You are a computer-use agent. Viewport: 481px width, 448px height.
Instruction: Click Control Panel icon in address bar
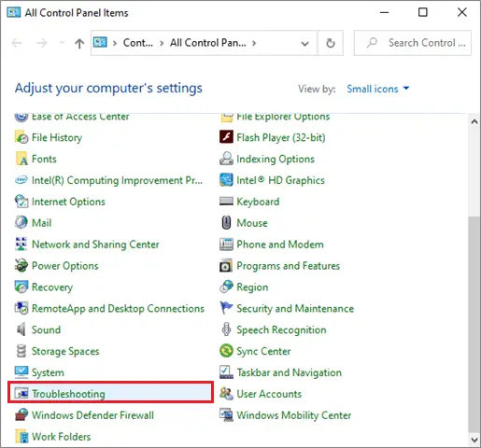point(100,42)
